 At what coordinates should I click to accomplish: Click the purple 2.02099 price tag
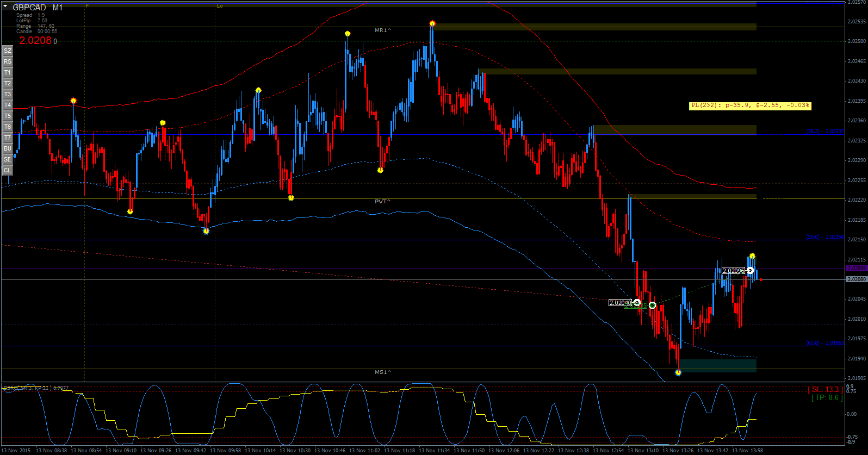click(857, 269)
